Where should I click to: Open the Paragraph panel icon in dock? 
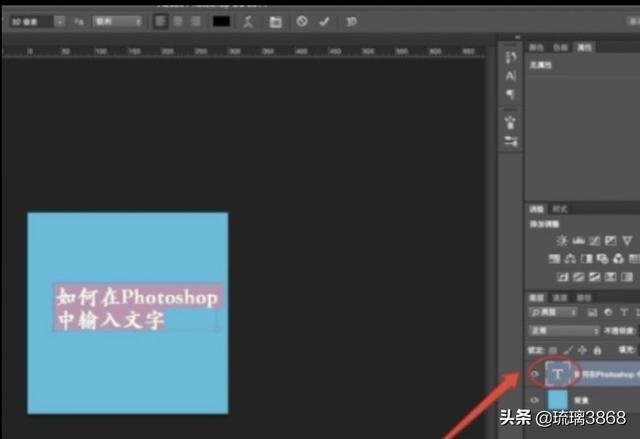coord(511,95)
